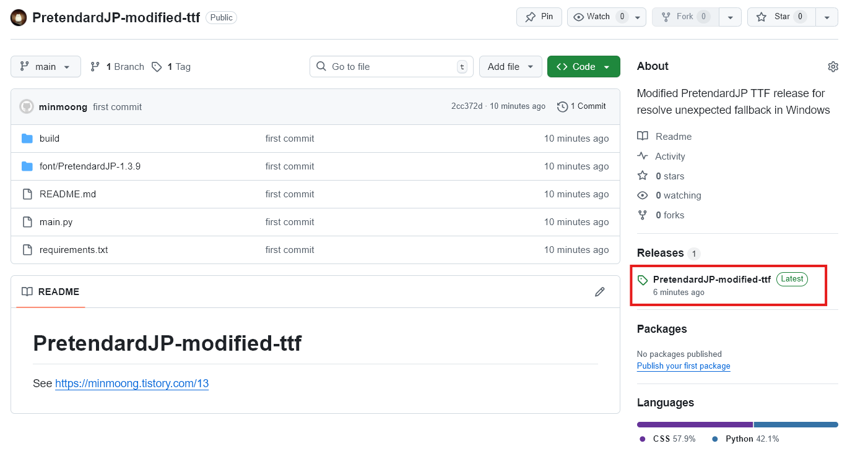868x454 pixels.
Task: Star the repository
Action: [x=781, y=17]
